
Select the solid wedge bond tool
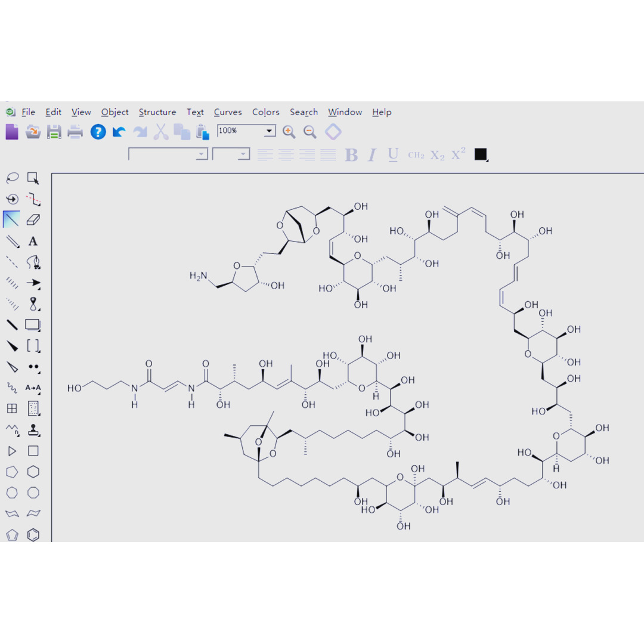12,345
